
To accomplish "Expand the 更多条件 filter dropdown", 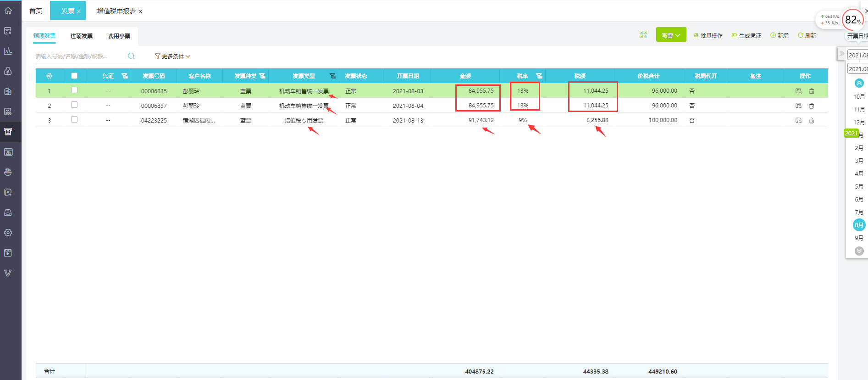I will 172,56.
